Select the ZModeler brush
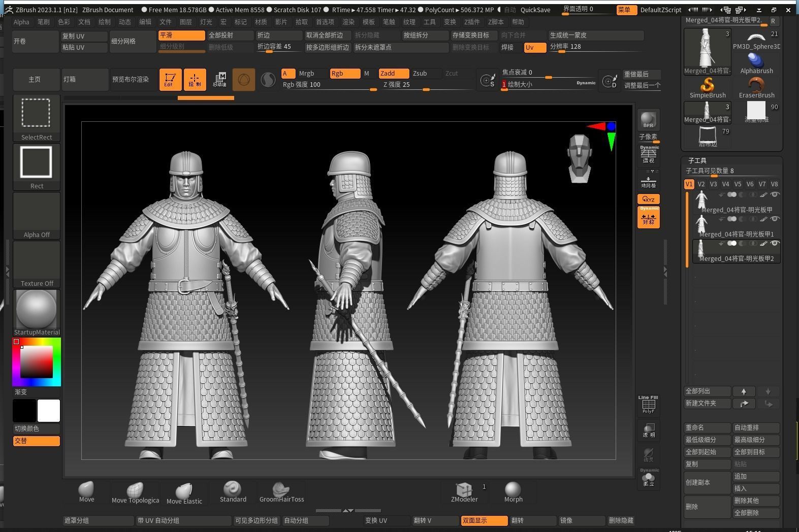The width and height of the screenshot is (799, 532). pos(464,492)
